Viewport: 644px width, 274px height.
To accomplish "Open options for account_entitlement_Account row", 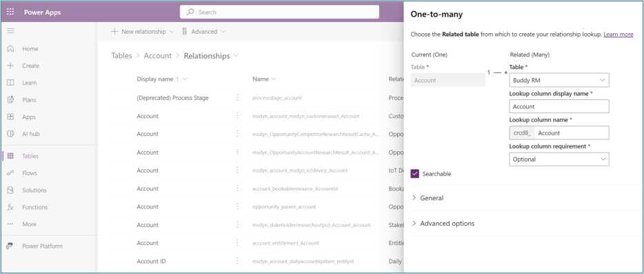I will 237,243.
